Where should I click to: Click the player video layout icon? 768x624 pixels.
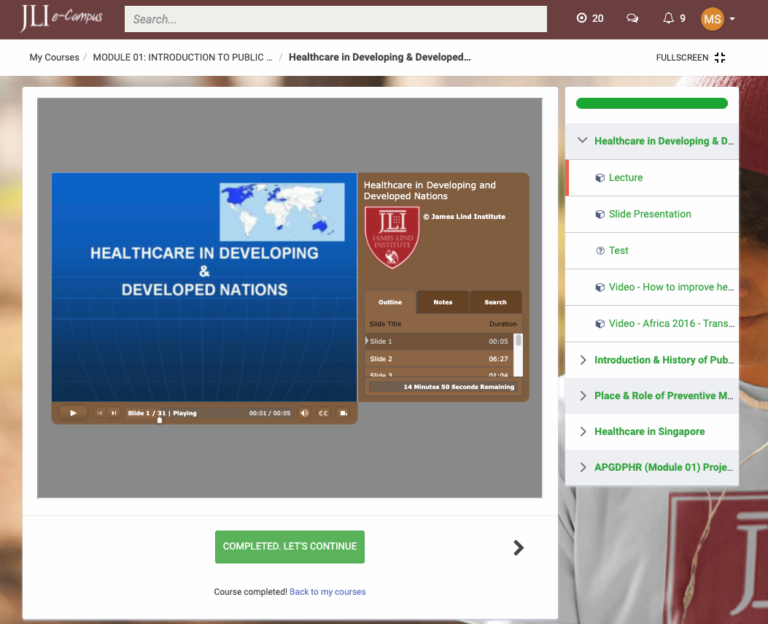pyautogui.click(x=343, y=413)
